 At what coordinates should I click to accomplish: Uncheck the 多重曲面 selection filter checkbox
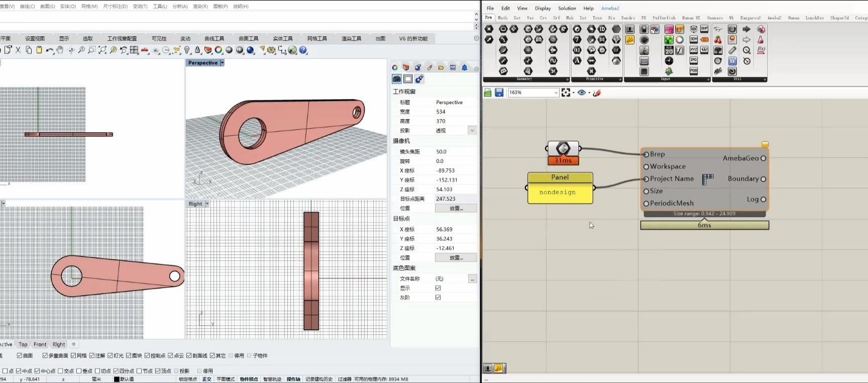point(45,356)
